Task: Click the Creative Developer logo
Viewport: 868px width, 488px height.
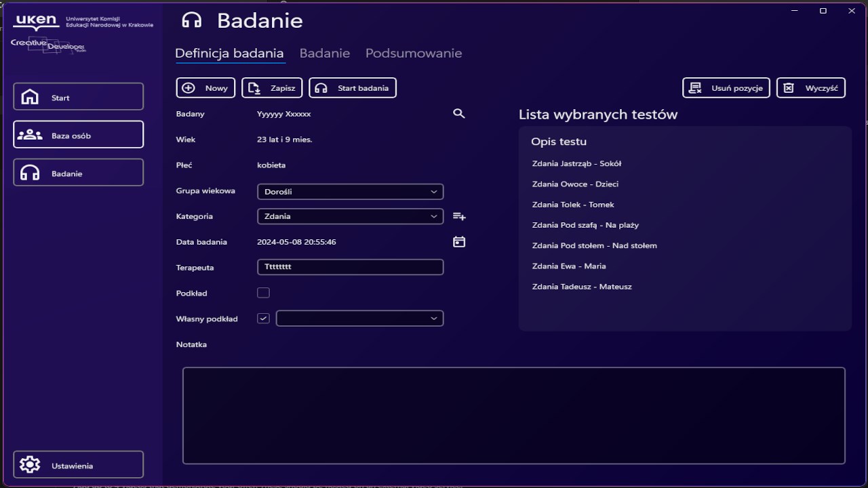Action: tap(47, 45)
